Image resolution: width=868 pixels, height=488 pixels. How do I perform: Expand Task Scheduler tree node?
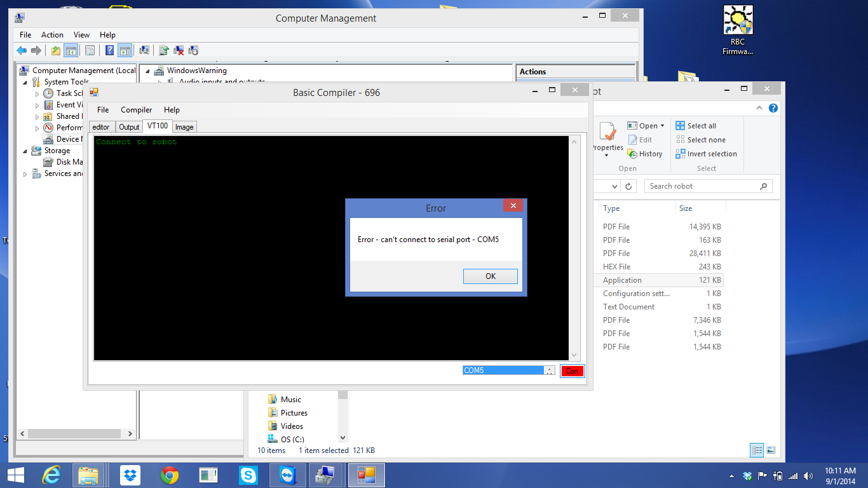point(37,93)
